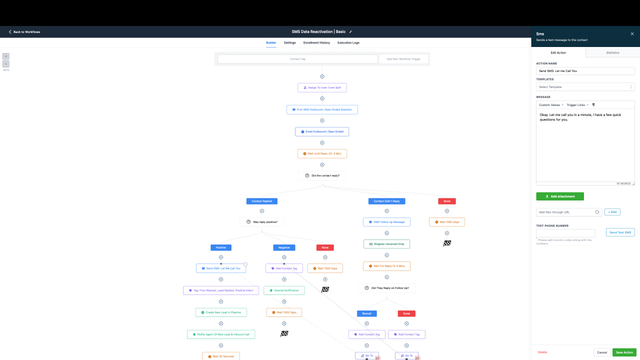Add step above Assign To User node
The image size is (640, 360).
[x=322, y=77]
